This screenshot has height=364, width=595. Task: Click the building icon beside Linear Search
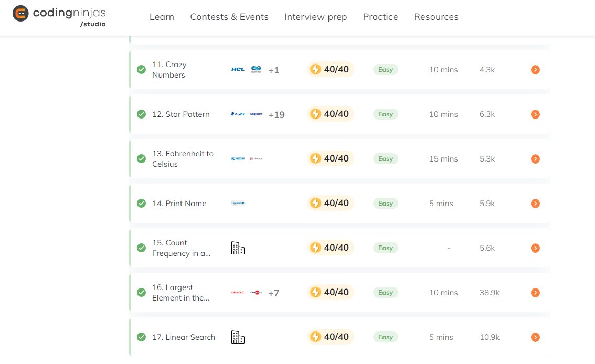(238, 337)
